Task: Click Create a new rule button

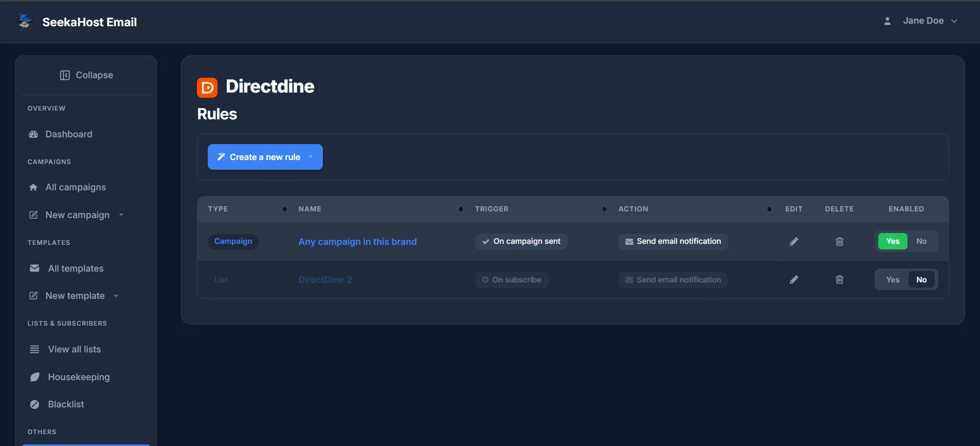Action: [x=265, y=157]
